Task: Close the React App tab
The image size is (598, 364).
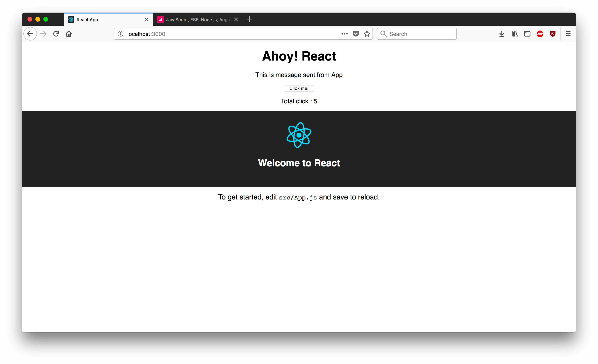Action: (147, 19)
